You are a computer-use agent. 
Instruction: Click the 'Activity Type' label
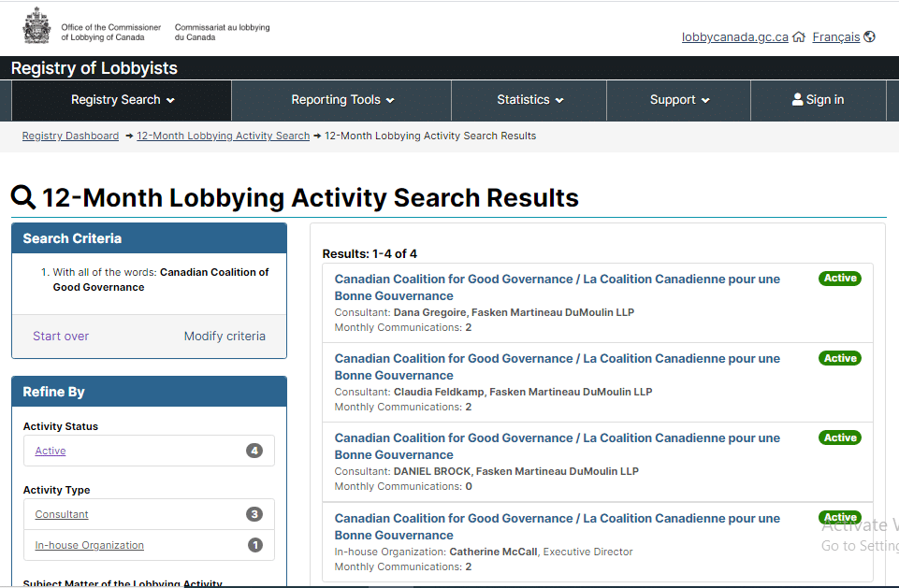(x=57, y=490)
